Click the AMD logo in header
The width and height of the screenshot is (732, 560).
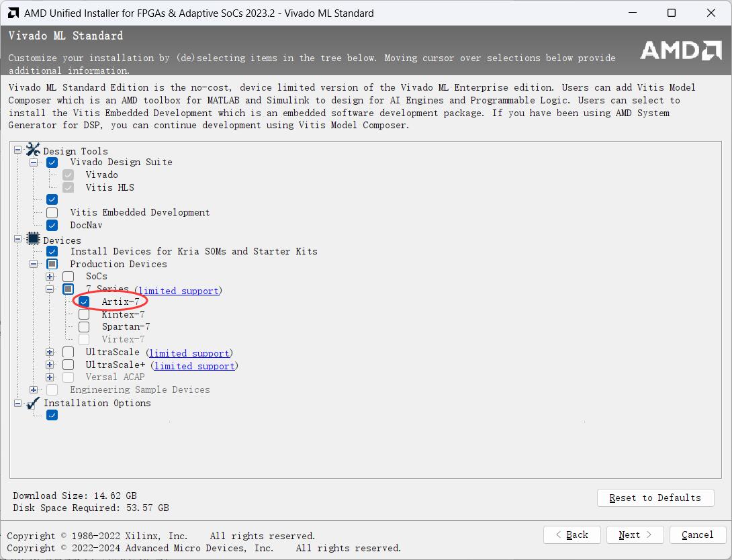(x=680, y=50)
